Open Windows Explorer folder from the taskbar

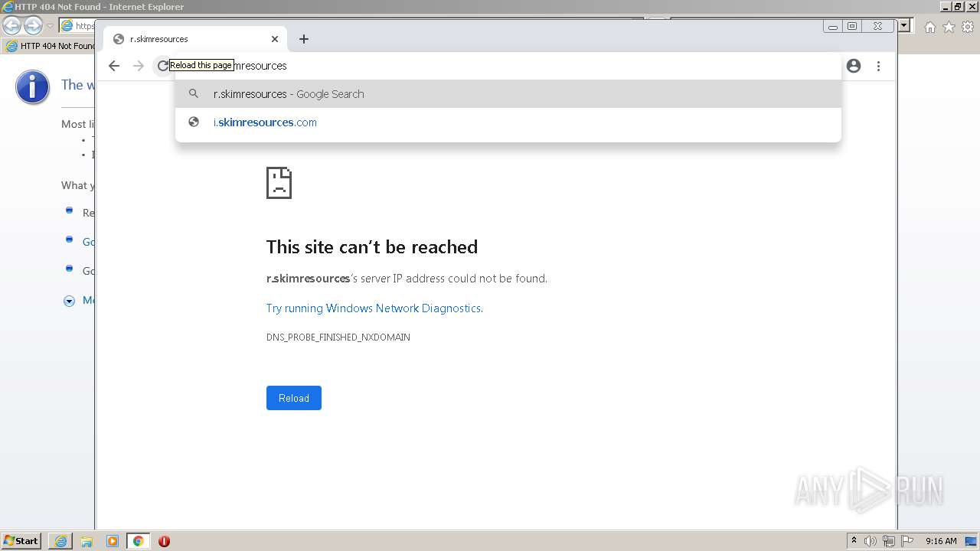[x=87, y=541]
